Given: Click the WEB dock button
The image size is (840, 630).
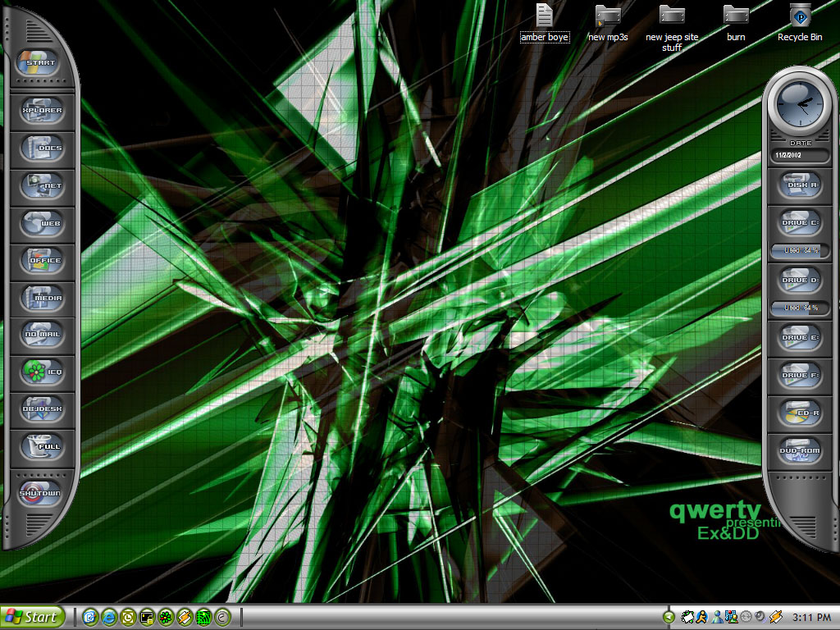Looking at the screenshot, I should coord(42,222).
